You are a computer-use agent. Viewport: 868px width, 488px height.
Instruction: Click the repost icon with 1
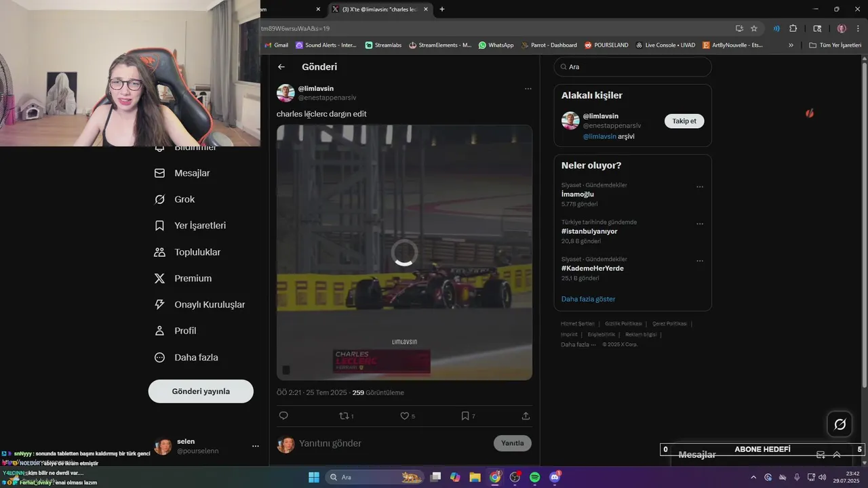346,415
